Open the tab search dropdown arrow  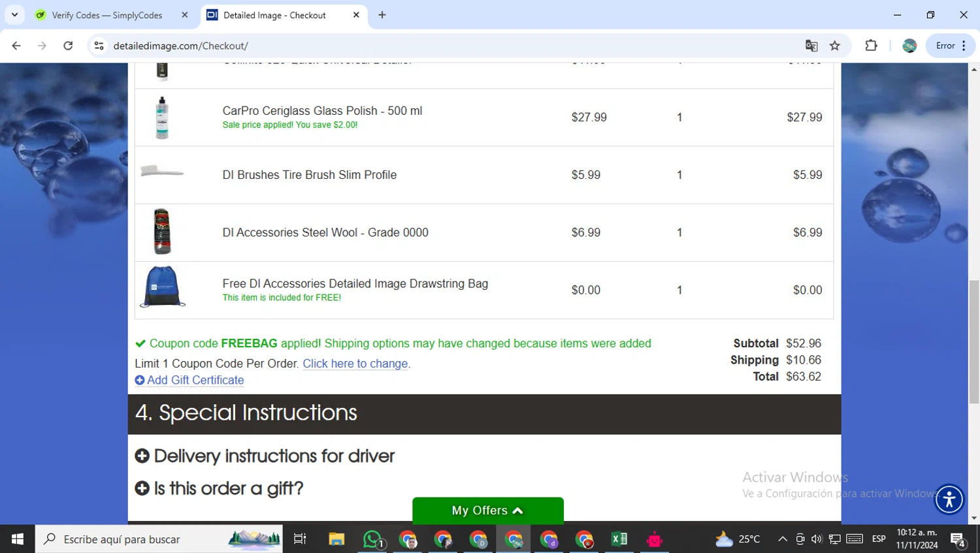[x=14, y=15]
